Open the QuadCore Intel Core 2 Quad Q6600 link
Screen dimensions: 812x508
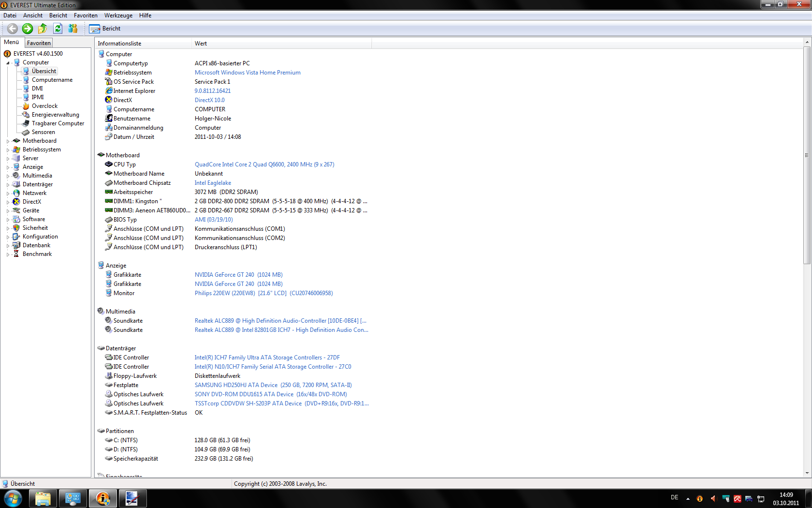[x=264, y=164]
